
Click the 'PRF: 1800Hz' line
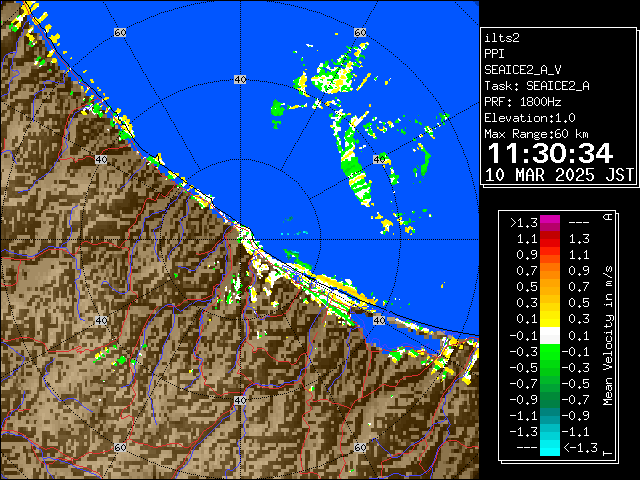(x=523, y=102)
